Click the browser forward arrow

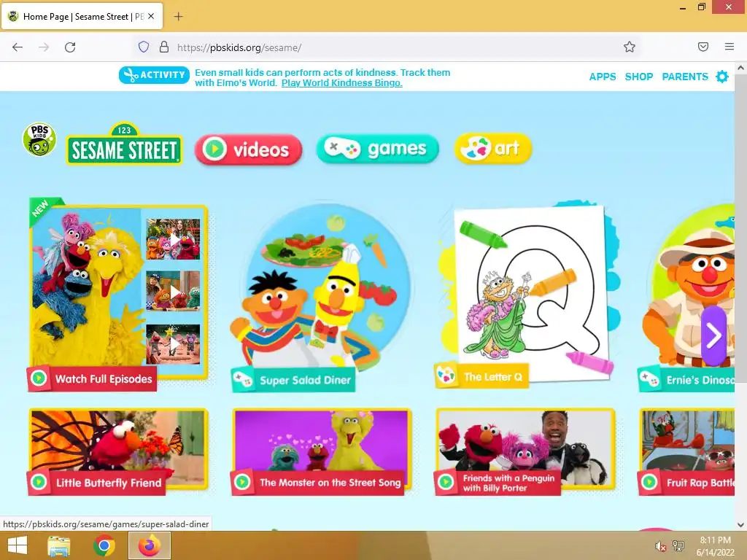click(x=44, y=47)
